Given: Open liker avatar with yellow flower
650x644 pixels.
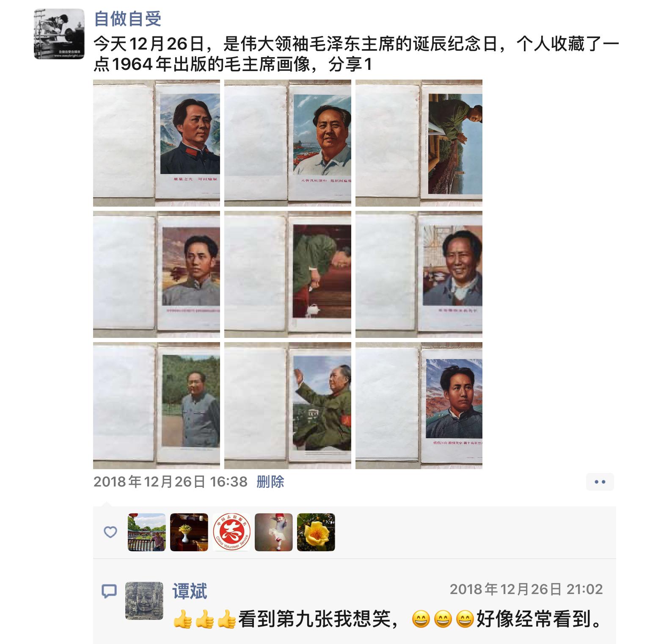Looking at the screenshot, I should (x=316, y=532).
